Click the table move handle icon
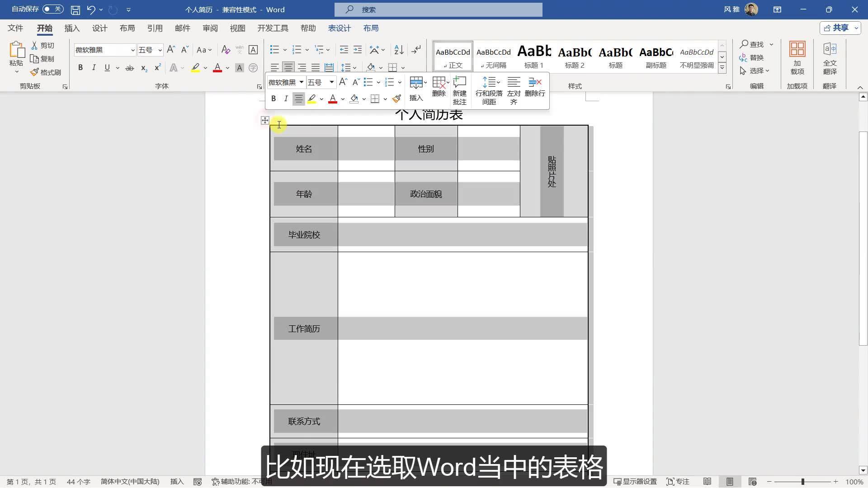The height and width of the screenshot is (488, 868). pos(265,120)
